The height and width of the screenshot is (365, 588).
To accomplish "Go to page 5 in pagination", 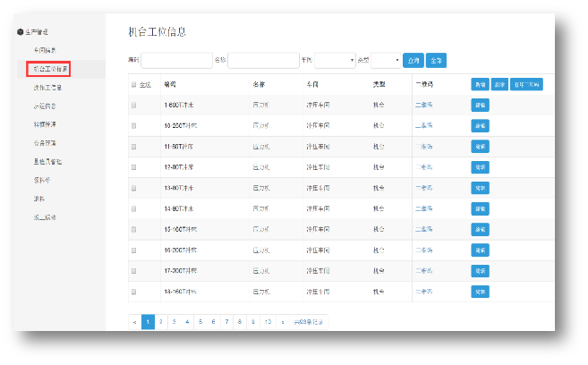I will click(x=200, y=322).
